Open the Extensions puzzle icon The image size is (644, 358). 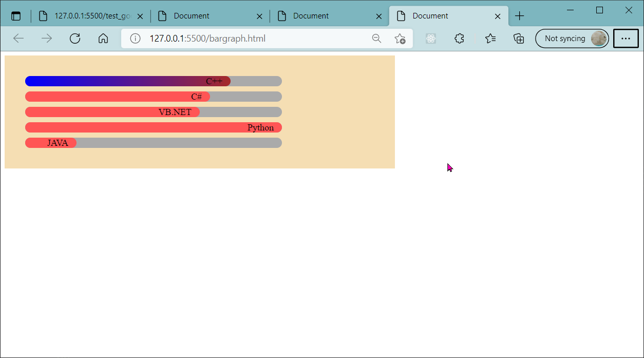(x=460, y=39)
